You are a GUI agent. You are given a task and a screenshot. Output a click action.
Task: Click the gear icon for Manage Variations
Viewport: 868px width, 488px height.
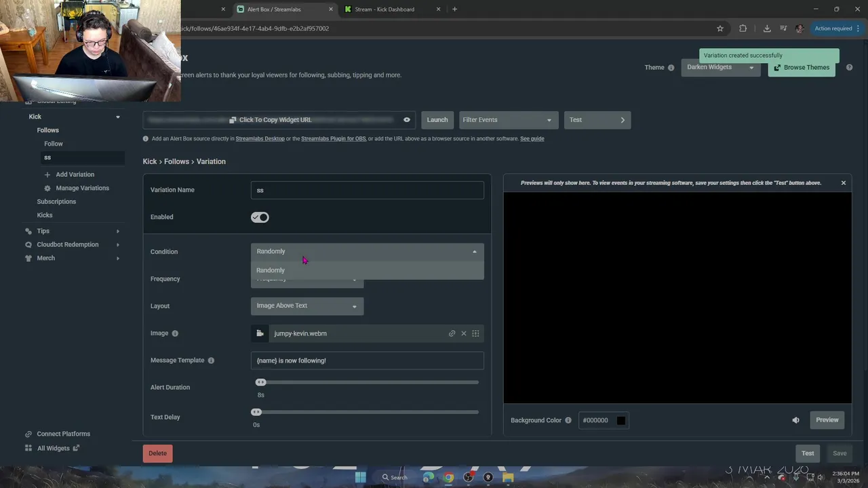[47, 188]
